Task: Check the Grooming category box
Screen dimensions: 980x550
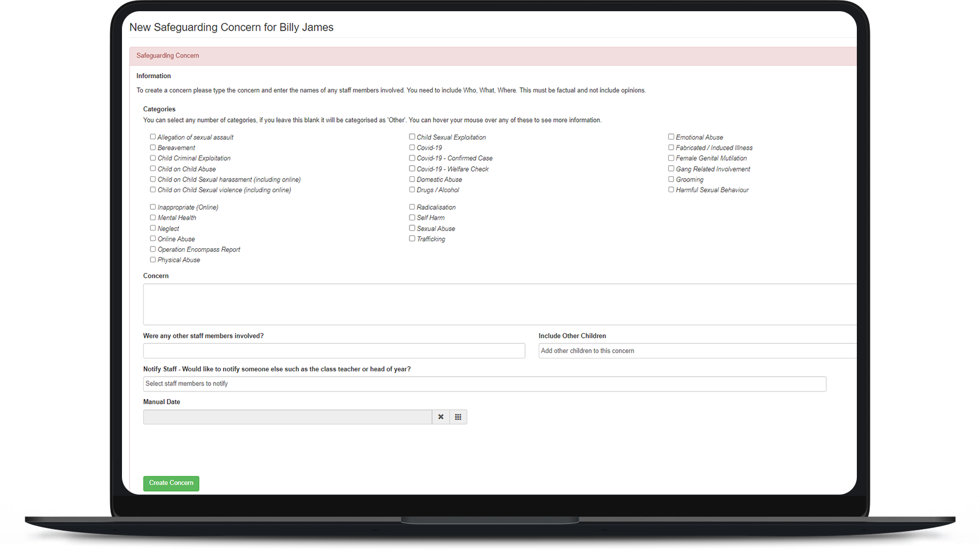Action: [x=671, y=179]
